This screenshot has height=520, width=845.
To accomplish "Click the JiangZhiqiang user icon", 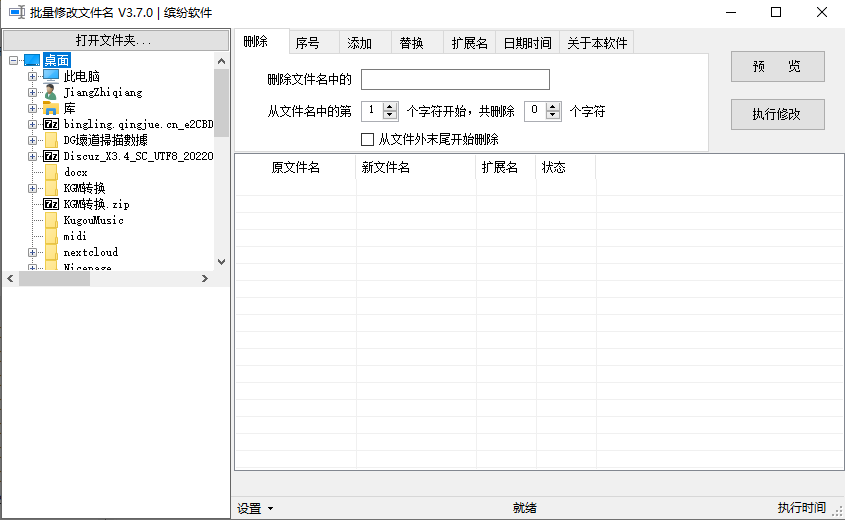I will 51,92.
